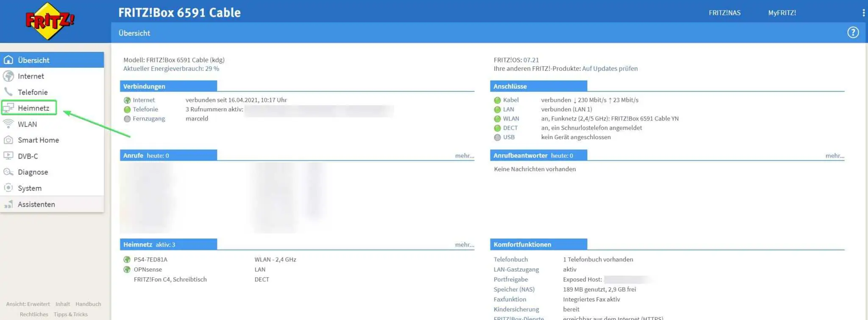Open the System menu item

click(x=52, y=188)
